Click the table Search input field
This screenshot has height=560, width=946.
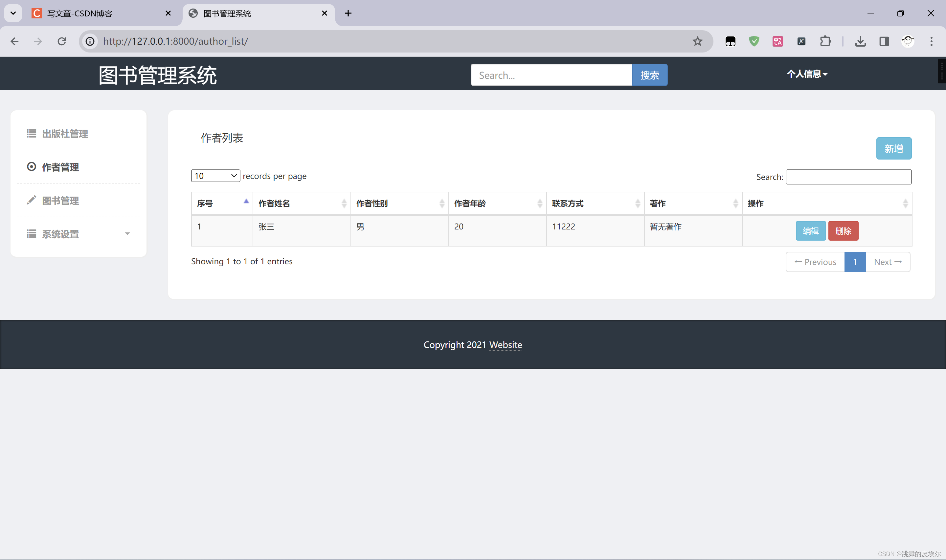(x=848, y=177)
